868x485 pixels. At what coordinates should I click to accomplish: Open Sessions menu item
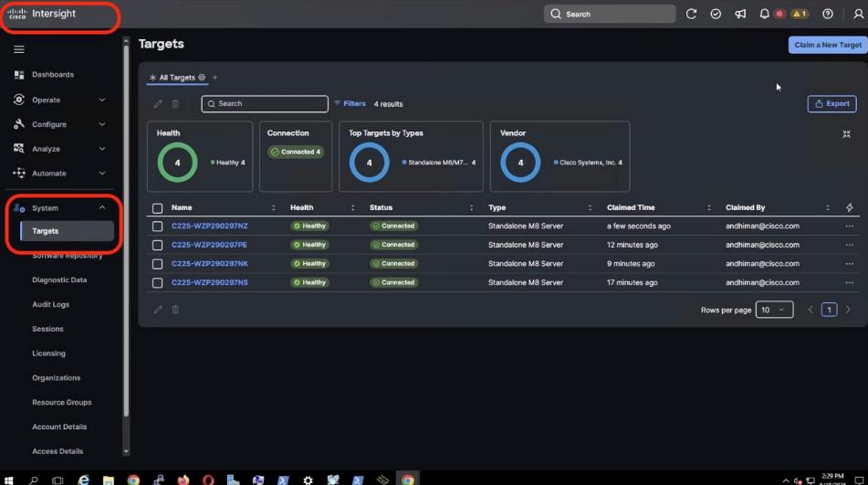pyautogui.click(x=47, y=328)
